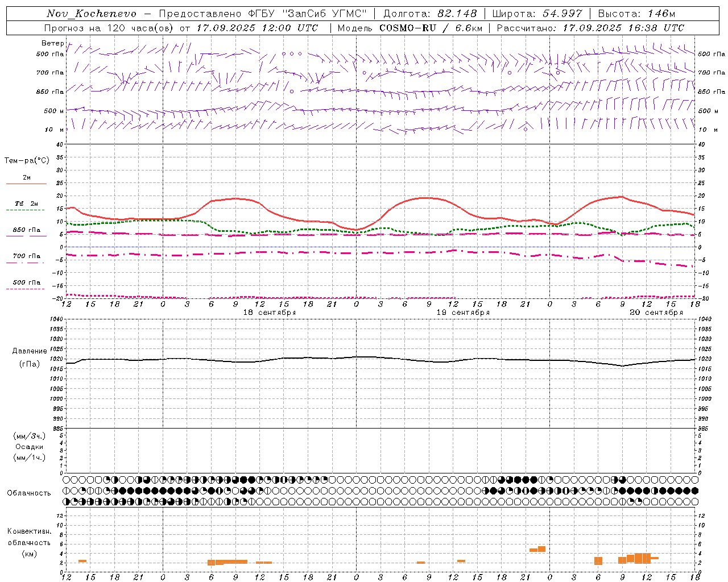
Task: Click the Широта: 54.997 value
Action: pos(537,14)
